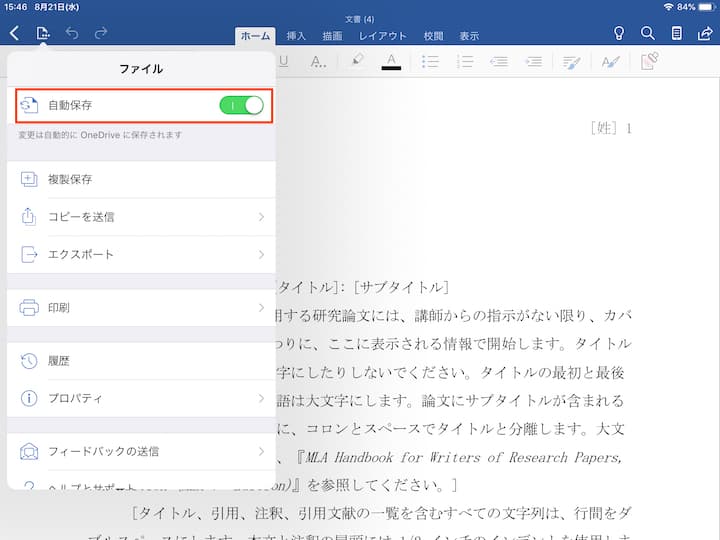Click the [サブタイトル] placeholder text
The height and width of the screenshot is (540, 720).
[401, 287]
